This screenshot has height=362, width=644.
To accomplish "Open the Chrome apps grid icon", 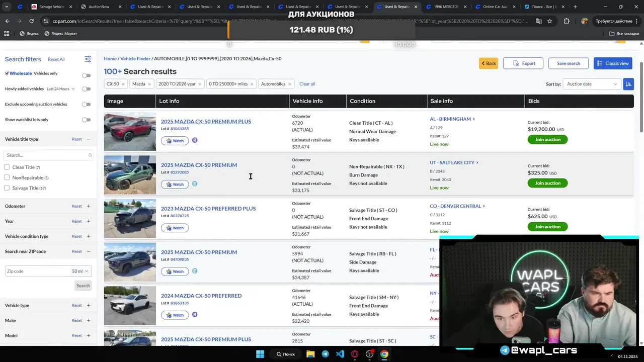I will pyautogui.click(x=7, y=33).
